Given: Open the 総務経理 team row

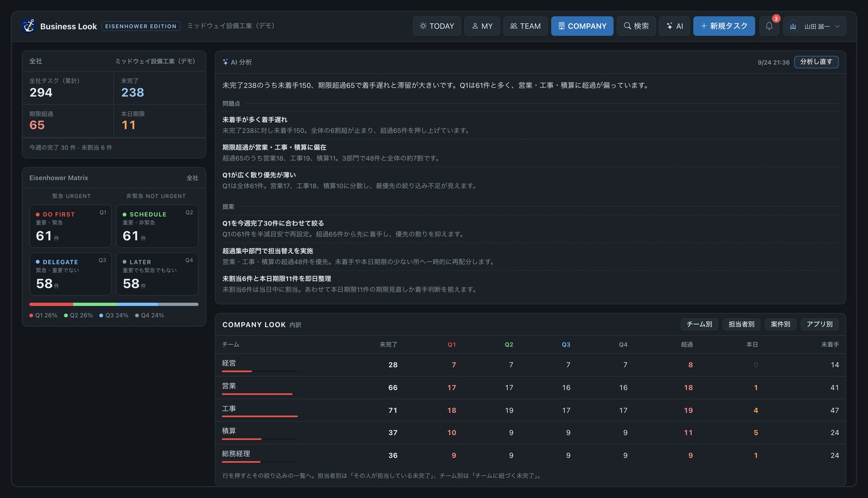Looking at the screenshot, I should pos(530,455).
